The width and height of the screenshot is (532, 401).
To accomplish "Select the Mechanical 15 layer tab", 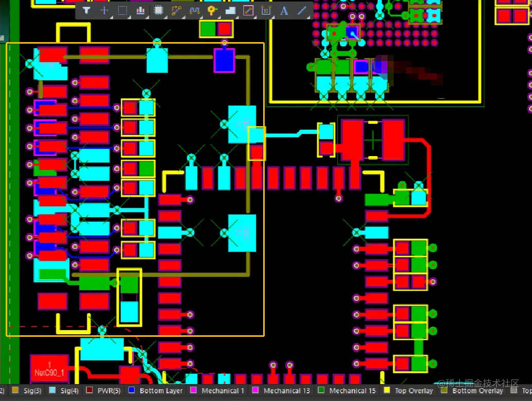I will [x=347, y=391].
